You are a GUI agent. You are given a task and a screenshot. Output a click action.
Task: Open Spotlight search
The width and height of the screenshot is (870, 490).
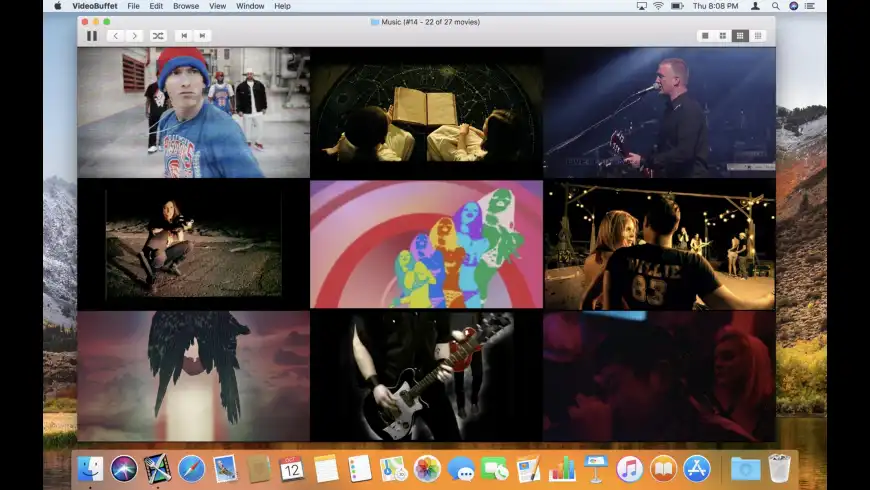click(x=776, y=6)
